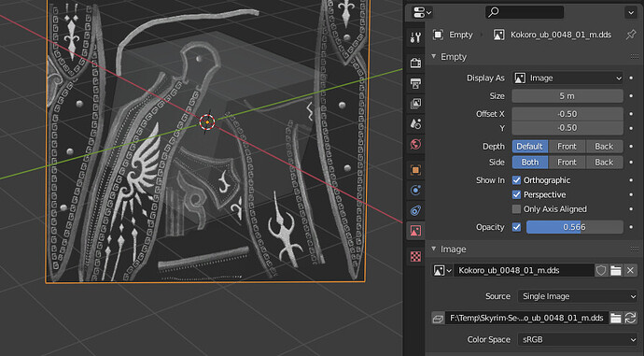Open the Color Space sRGB dropdown

click(578, 339)
